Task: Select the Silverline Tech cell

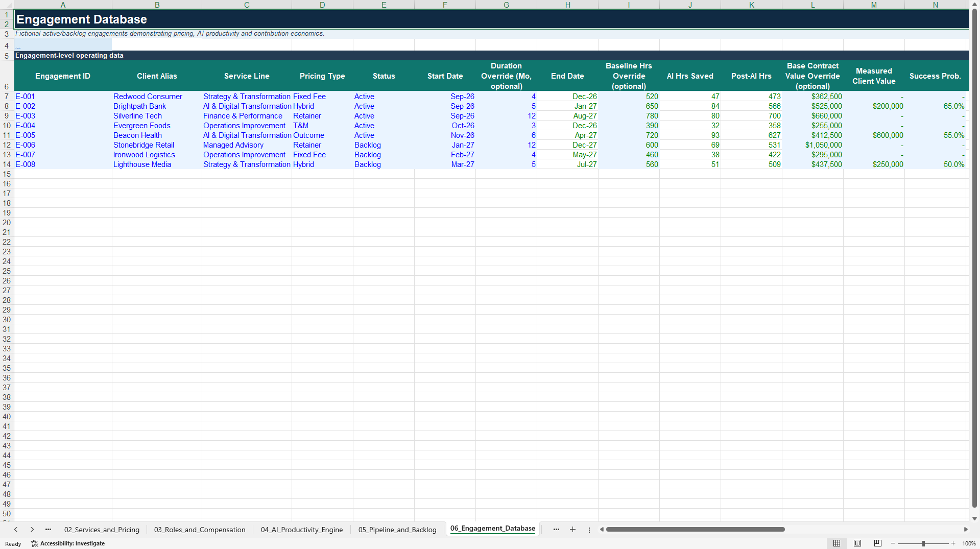Action: tap(157, 116)
